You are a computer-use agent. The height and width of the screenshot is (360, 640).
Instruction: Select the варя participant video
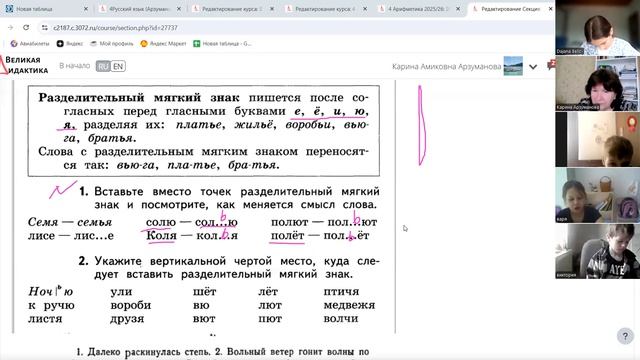coord(598,195)
